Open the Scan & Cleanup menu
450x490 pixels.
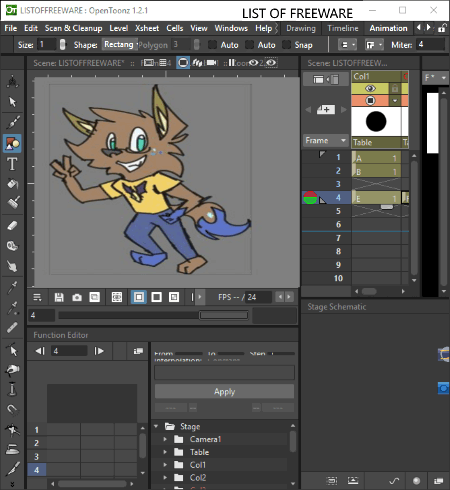(x=73, y=28)
